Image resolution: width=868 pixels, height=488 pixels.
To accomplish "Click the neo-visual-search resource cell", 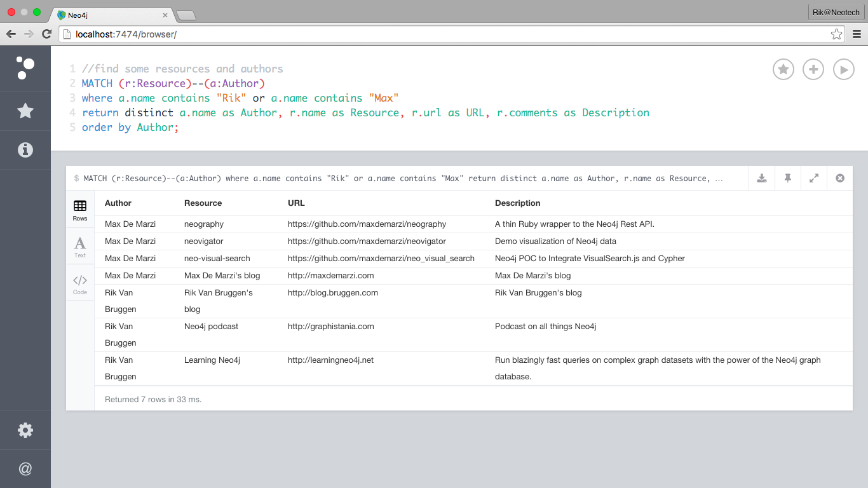I will 217,259.
